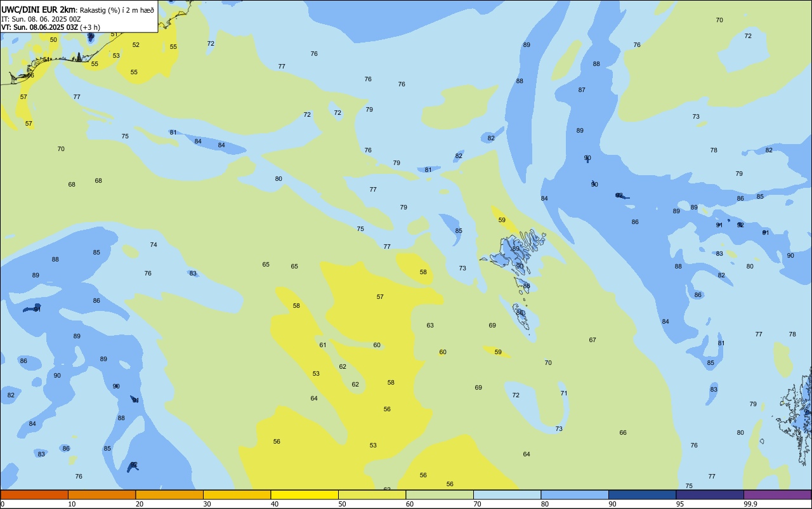Click the 80–90 medium blue legend segment
This screenshot has width=812, height=509.
point(575,494)
